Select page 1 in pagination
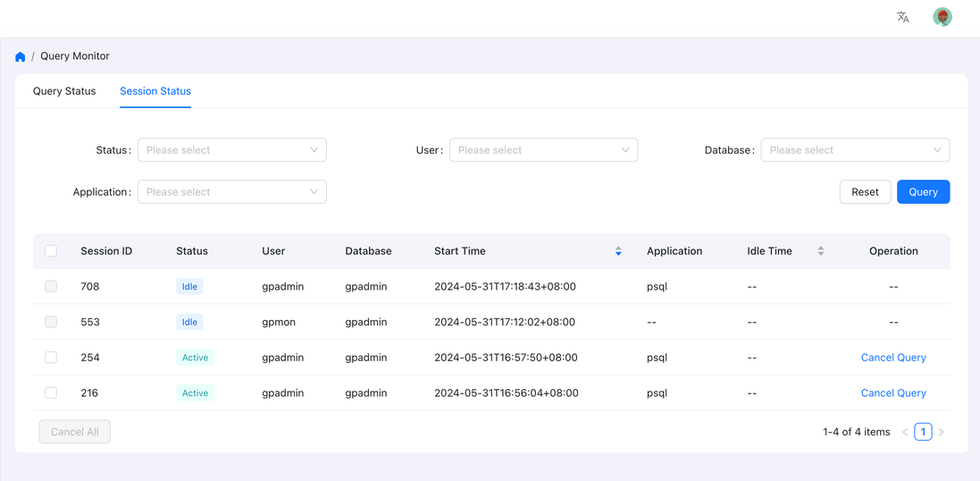This screenshot has height=481, width=980. point(923,432)
